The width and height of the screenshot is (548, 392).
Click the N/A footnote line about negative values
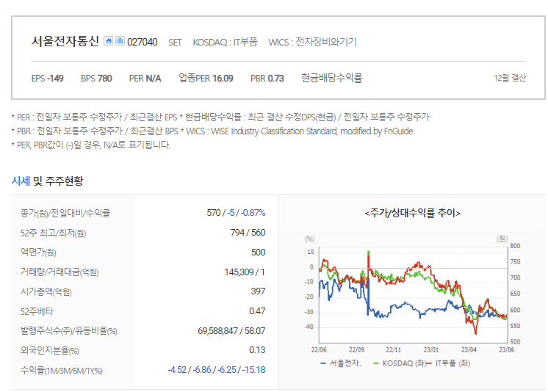[91, 145]
